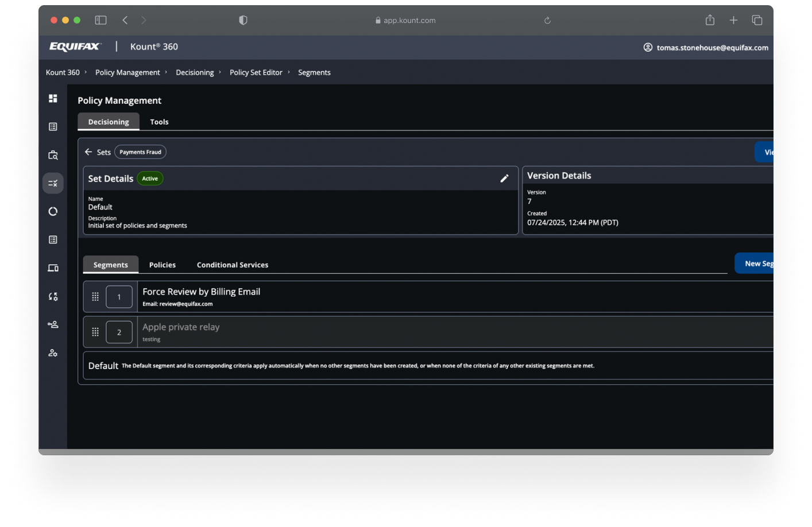Open the Conditional Services tab
The image size is (812, 527).
tap(233, 265)
